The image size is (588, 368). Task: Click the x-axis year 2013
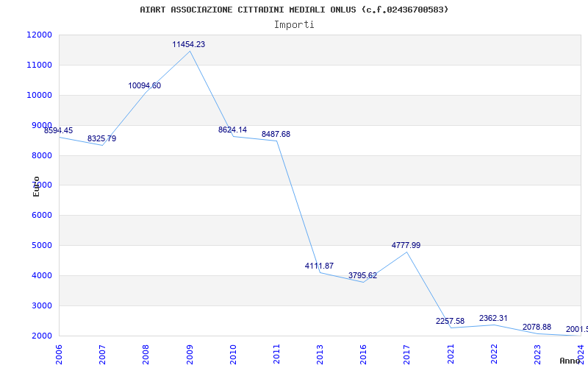320,355
